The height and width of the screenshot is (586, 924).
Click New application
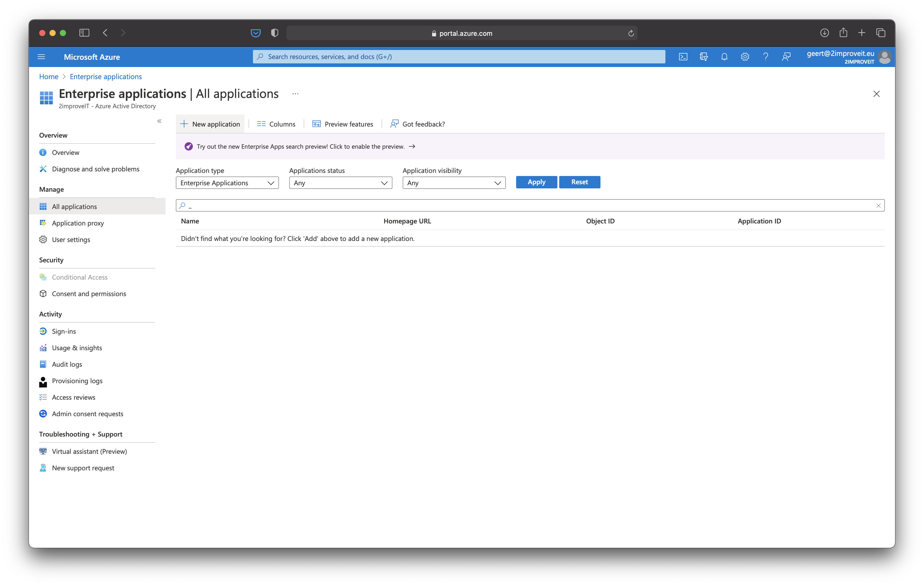tap(210, 124)
